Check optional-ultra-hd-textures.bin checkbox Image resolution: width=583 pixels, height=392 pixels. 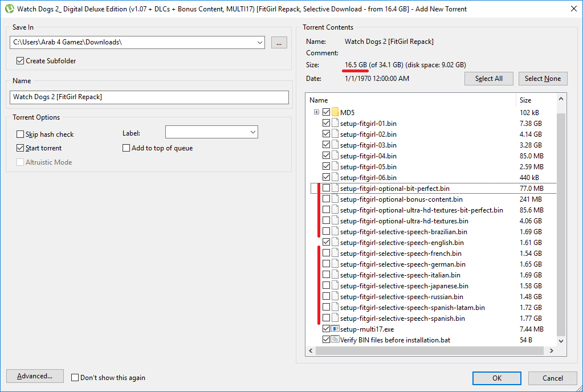326,220
